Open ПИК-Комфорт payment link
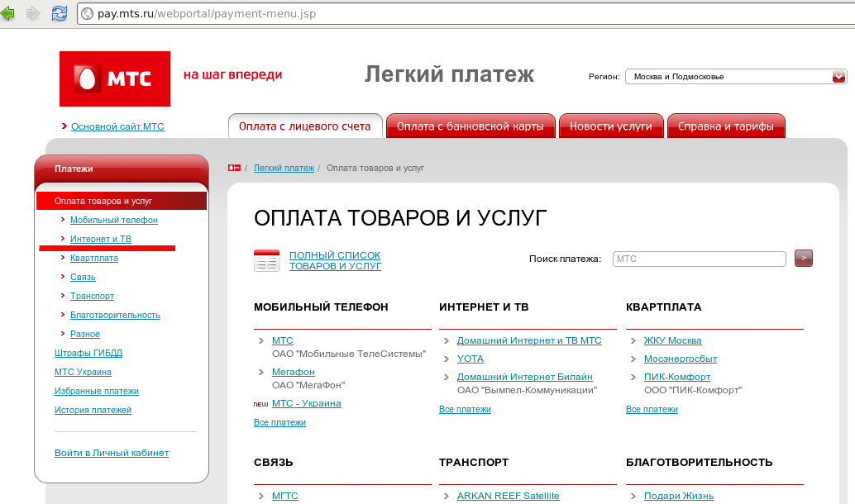The width and height of the screenshot is (855, 504). 677,377
